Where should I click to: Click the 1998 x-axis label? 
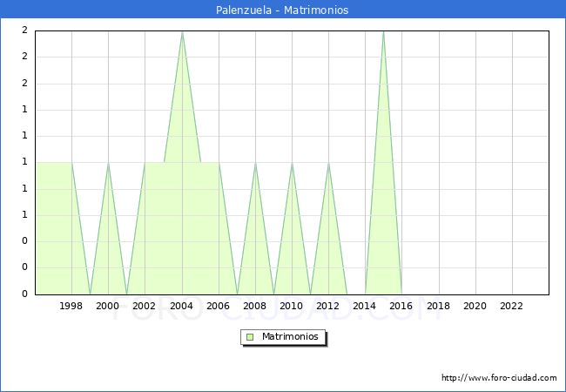pyautogui.click(x=71, y=306)
